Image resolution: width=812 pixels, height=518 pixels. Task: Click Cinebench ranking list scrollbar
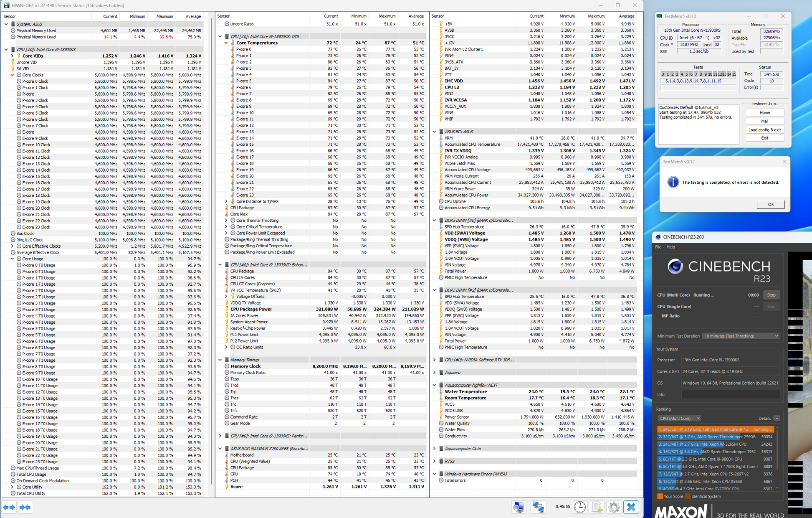point(777,457)
